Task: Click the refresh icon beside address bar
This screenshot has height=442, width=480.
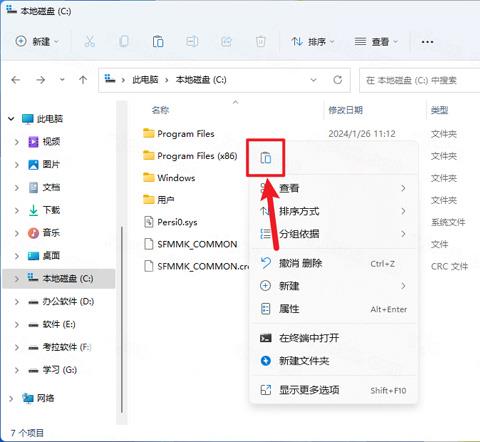Action: (x=337, y=80)
